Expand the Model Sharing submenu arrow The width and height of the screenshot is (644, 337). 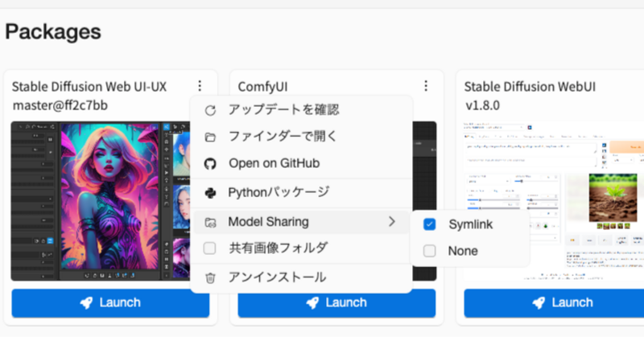[x=392, y=222]
